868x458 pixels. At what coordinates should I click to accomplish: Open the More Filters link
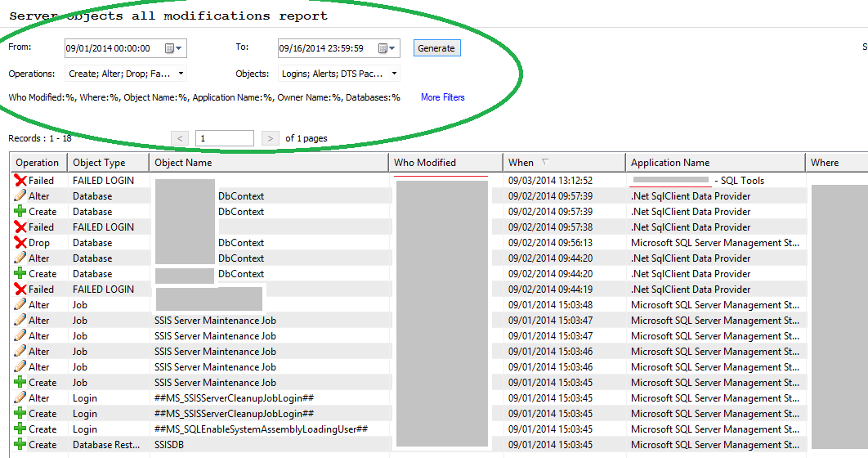pos(442,97)
